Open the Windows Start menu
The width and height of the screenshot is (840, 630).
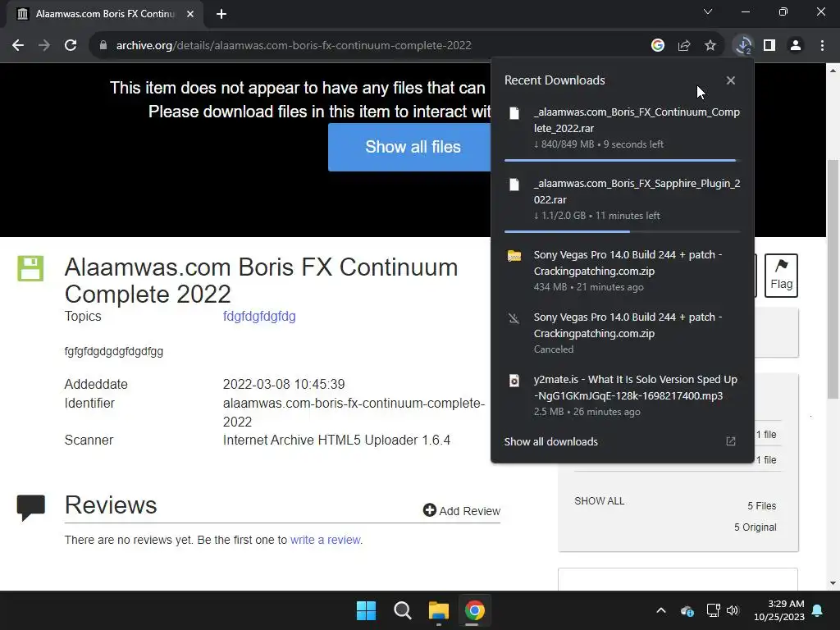tap(366, 610)
